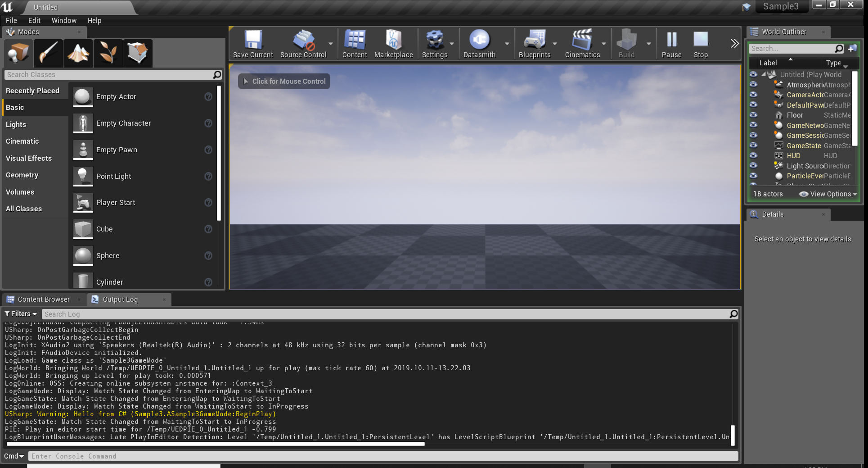This screenshot has width=868, height=468.
Task: Open the Edit menu
Action: click(x=34, y=20)
